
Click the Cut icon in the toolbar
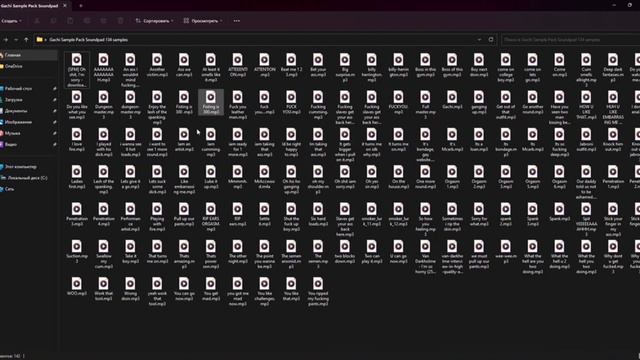[x=37, y=21]
